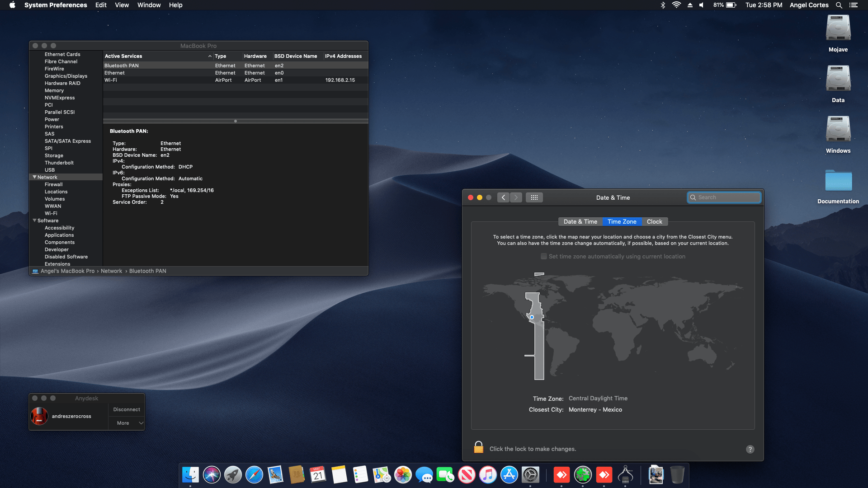This screenshot has height=488, width=868.
Task: Collapse the Network section triangle
Action: [x=34, y=177]
